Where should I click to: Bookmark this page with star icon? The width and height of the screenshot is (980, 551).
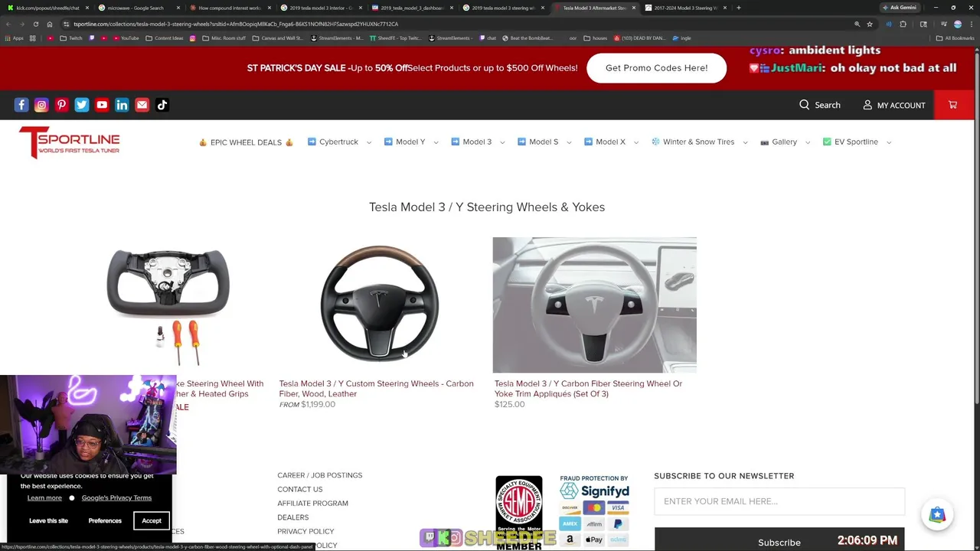pos(870,24)
